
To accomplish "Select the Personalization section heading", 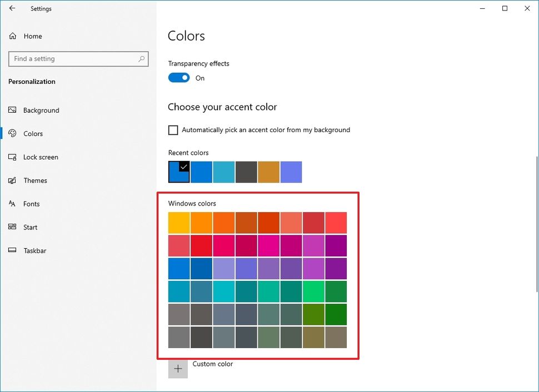I will tap(32, 81).
